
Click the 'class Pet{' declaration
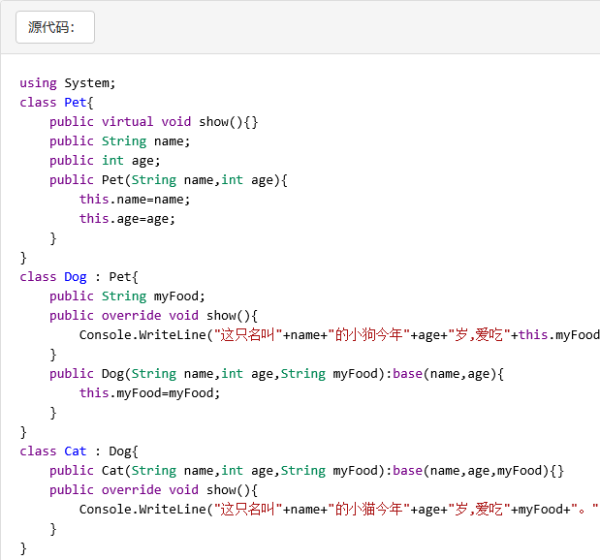pyautogui.click(x=56, y=103)
